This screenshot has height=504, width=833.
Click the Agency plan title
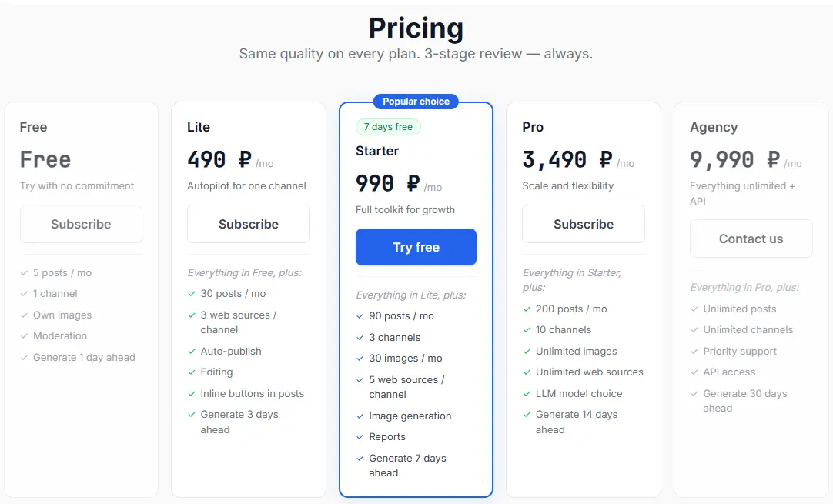pos(714,127)
